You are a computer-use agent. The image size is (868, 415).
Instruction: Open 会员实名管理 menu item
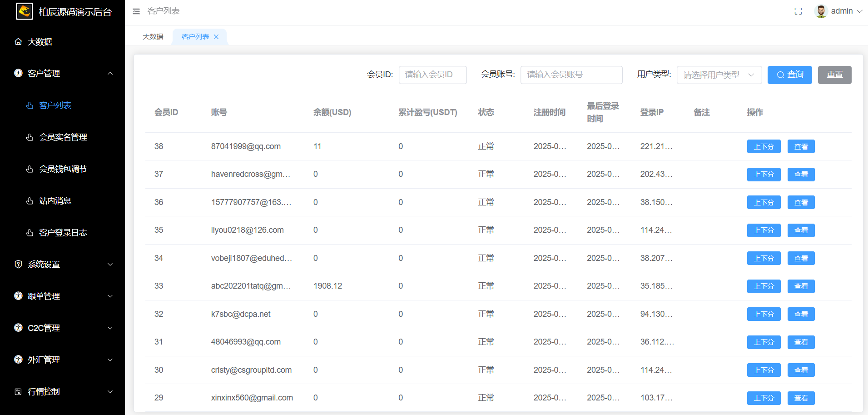coord(62,137)
